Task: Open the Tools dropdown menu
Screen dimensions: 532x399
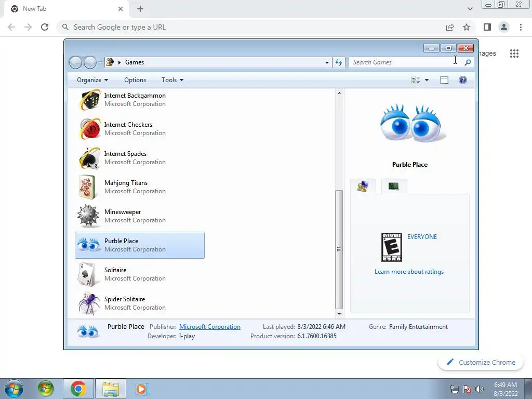Action: coord(172,80)
